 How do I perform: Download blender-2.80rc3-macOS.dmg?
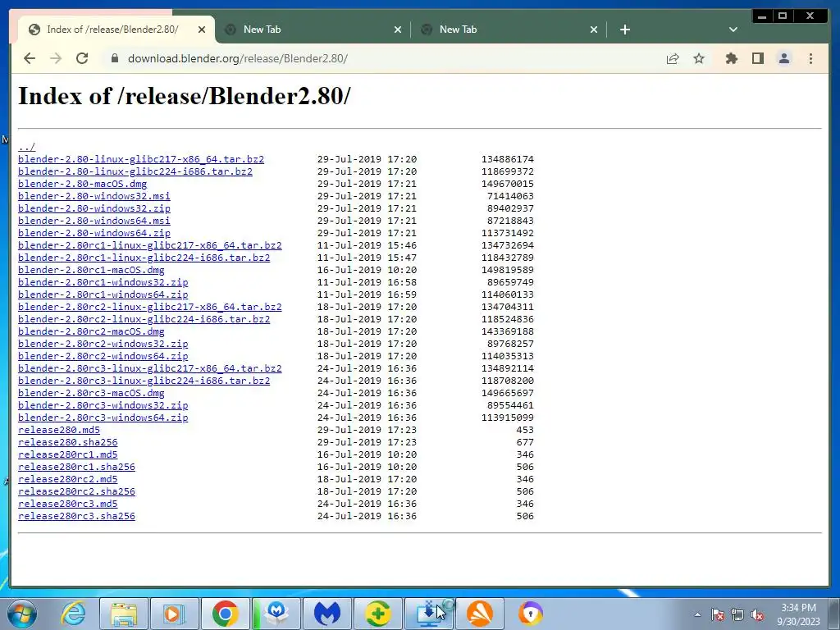(91, 393)
